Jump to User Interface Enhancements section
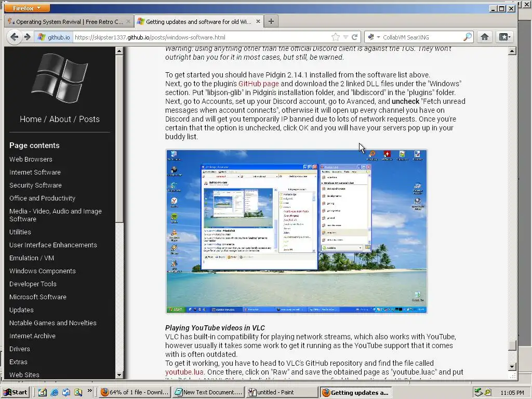This screenshot has width=532, height=399. tap(53, 245)
